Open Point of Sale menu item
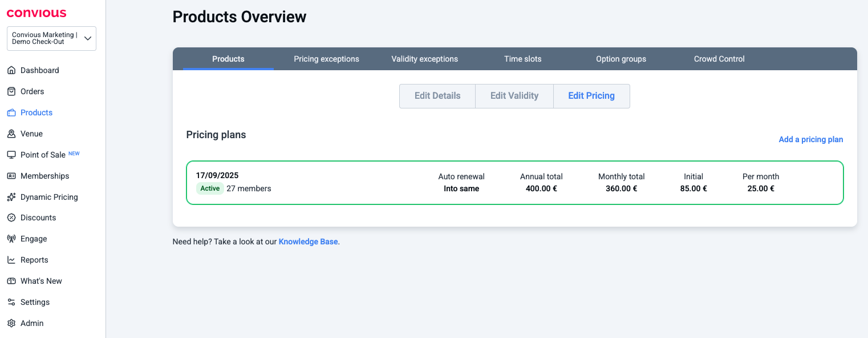Screen dimensions: 868x338 (x=43, y=155)
